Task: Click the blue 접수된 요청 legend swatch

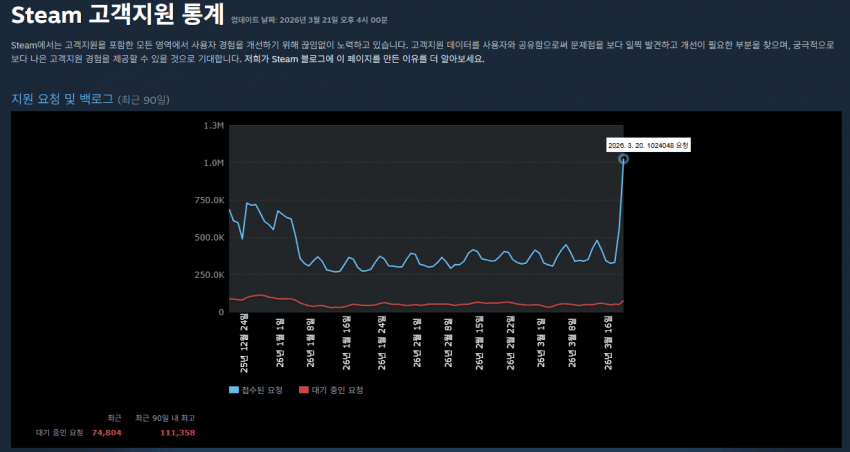Action: (x=234, y=390)
